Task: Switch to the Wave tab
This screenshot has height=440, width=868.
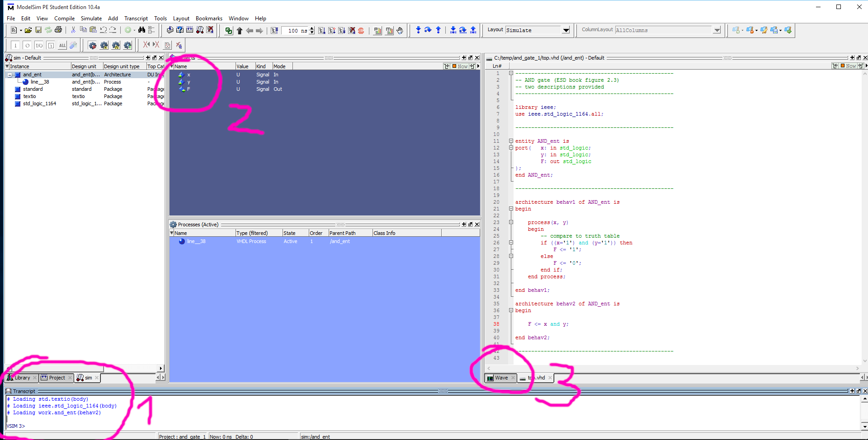Action: coord(501,378)
